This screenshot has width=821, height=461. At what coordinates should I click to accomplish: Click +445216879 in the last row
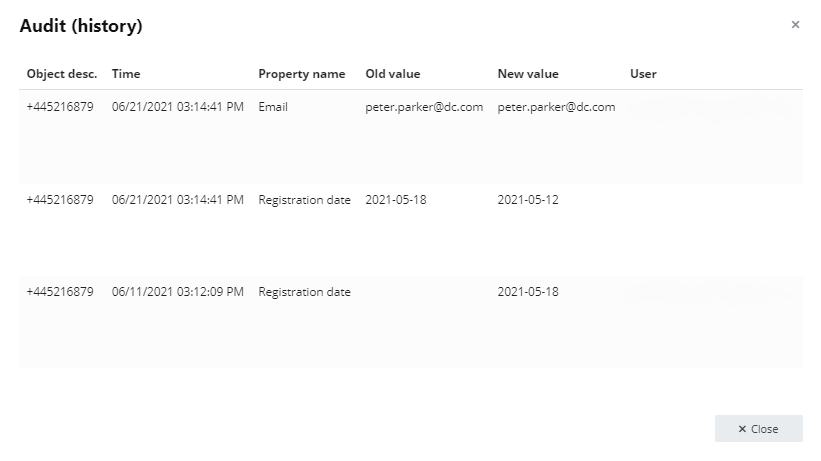(x=60, y=292)
